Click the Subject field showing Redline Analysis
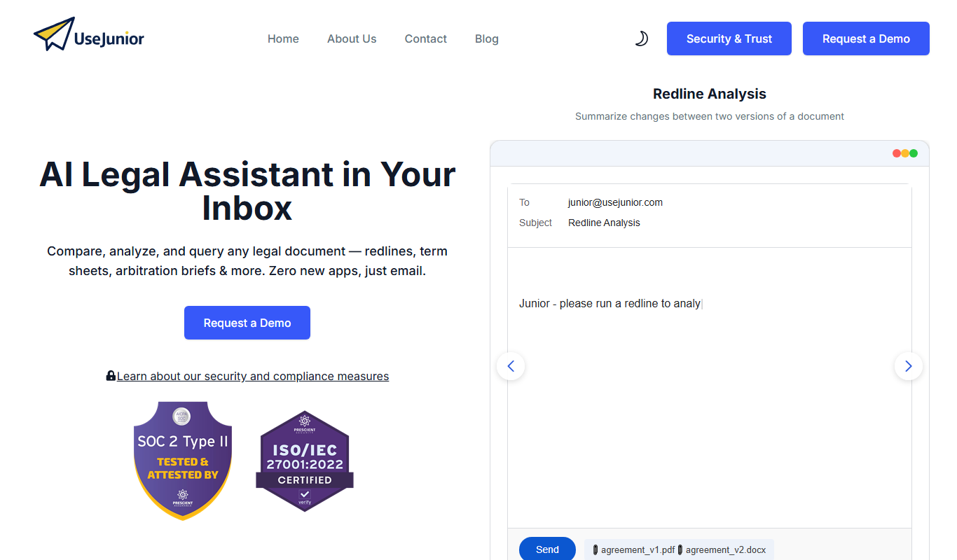The image size is (957, 560). coord(604,223)
